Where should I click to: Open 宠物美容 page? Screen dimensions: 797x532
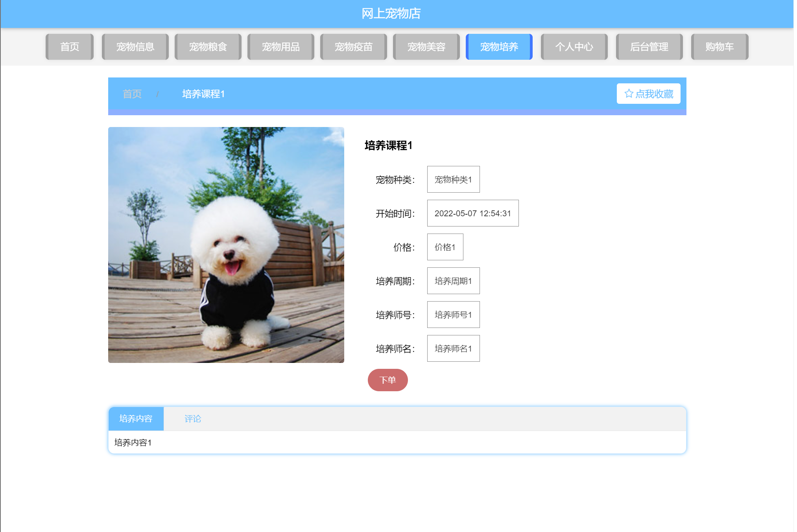pyautogui.click(x=426, y=47)
